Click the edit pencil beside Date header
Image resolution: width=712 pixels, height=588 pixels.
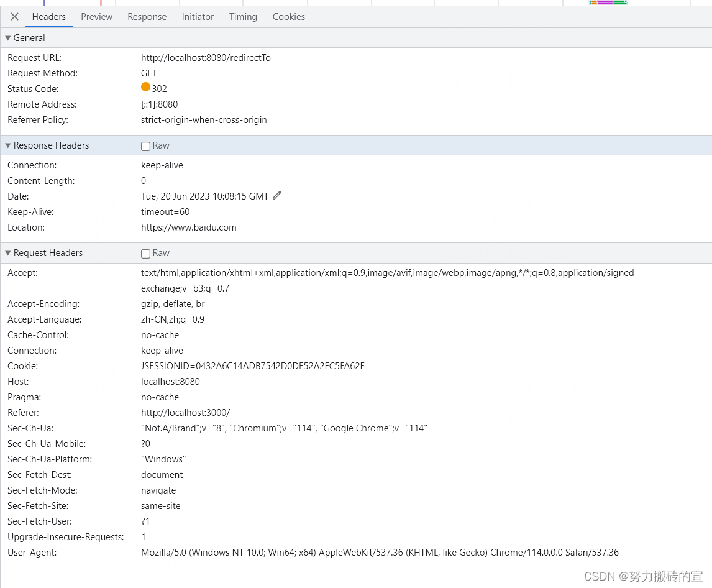(277, 196)
